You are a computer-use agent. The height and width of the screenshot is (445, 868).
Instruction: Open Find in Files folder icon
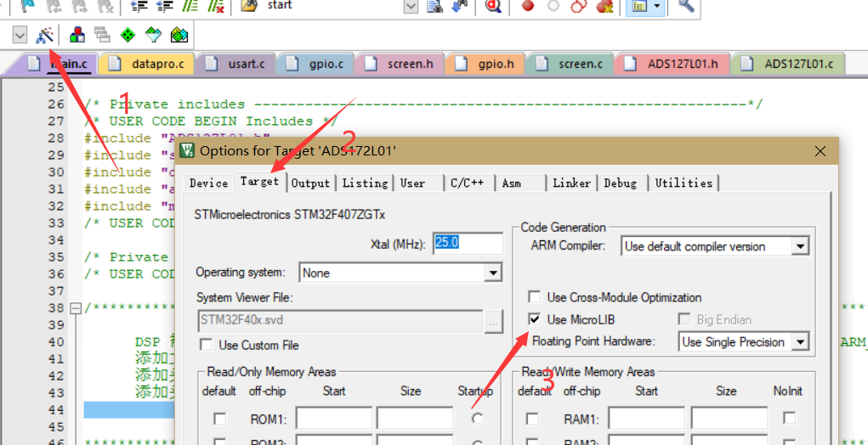[250, 6]
